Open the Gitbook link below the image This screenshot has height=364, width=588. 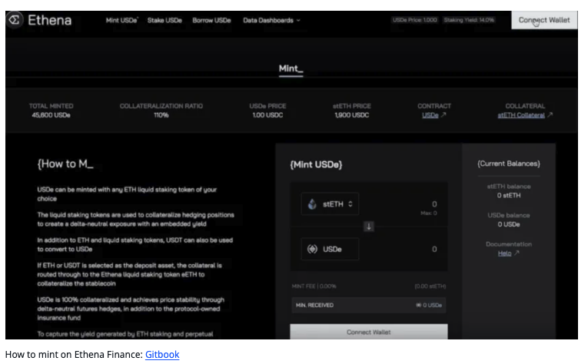click(162, 354)
